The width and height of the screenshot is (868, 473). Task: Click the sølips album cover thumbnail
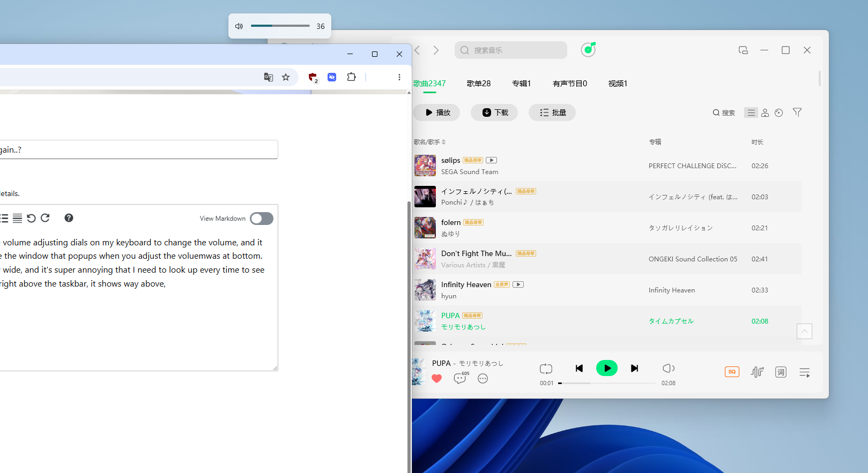pyautogui.click(x=425, y=166)
